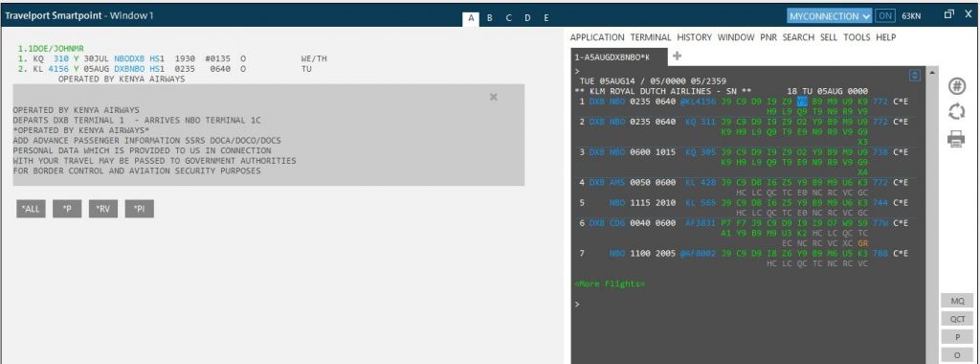Open the APPLICATION menu
The image size is (980, 364).
[597, 37]
